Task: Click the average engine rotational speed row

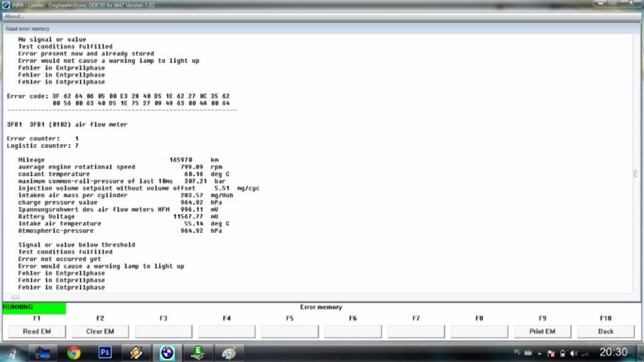Action: [x=120, y=167]
